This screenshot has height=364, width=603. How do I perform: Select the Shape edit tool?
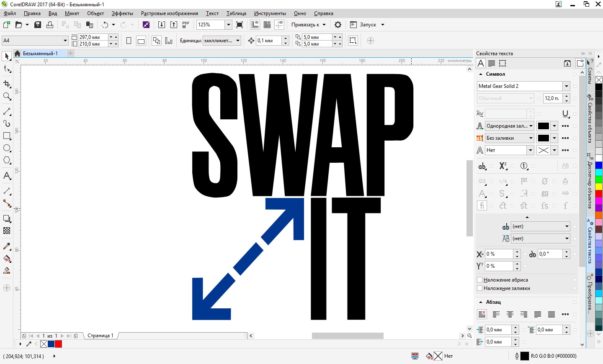(x=7, y=69)
